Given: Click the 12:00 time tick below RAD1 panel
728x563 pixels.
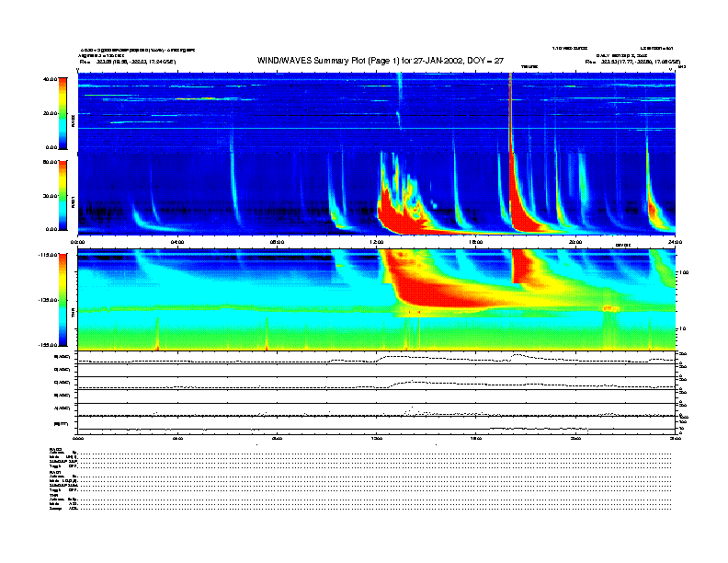Looking at the screenshot, I should click(x=377, y=242).
